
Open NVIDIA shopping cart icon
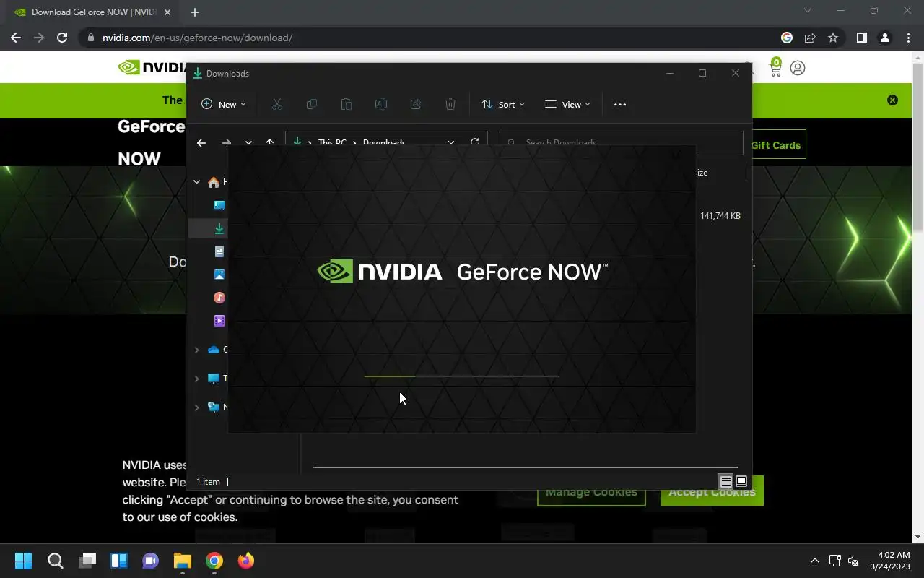[x=775, y=68]
